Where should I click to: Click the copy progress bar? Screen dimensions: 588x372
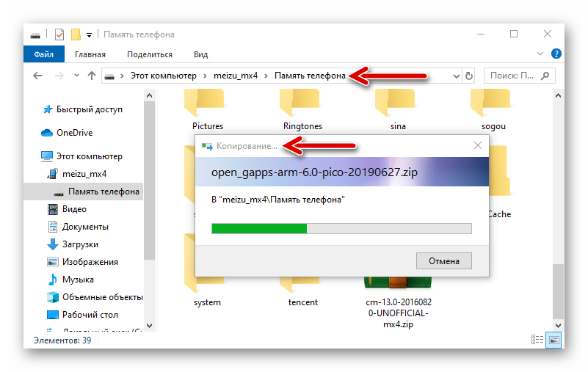point(341,228)
